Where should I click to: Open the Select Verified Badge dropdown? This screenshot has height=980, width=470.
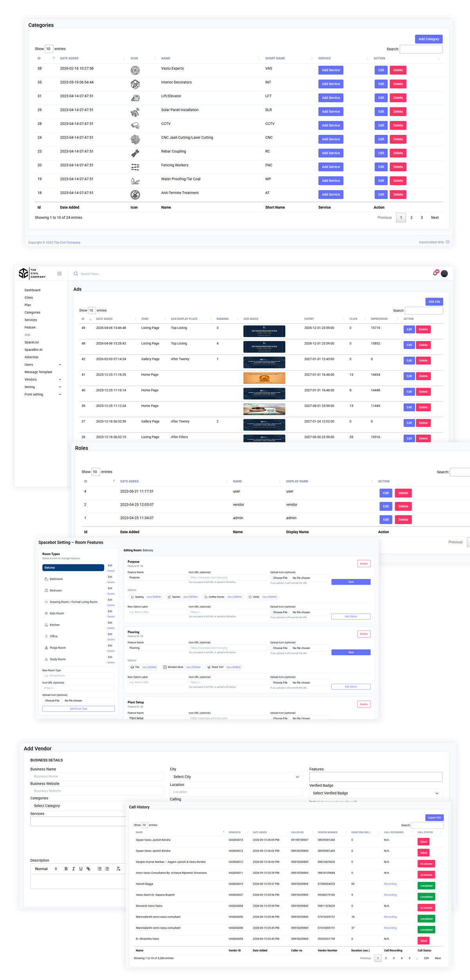coord(376,793)
